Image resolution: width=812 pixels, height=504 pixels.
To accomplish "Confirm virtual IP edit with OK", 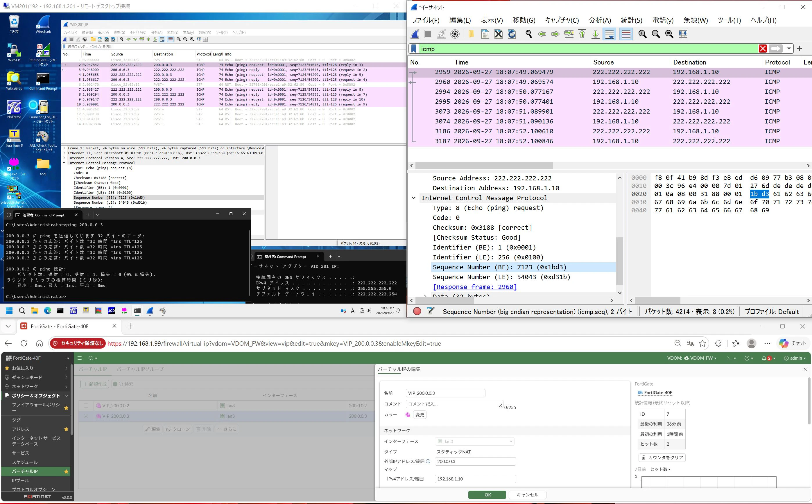I will click(487, 495).
